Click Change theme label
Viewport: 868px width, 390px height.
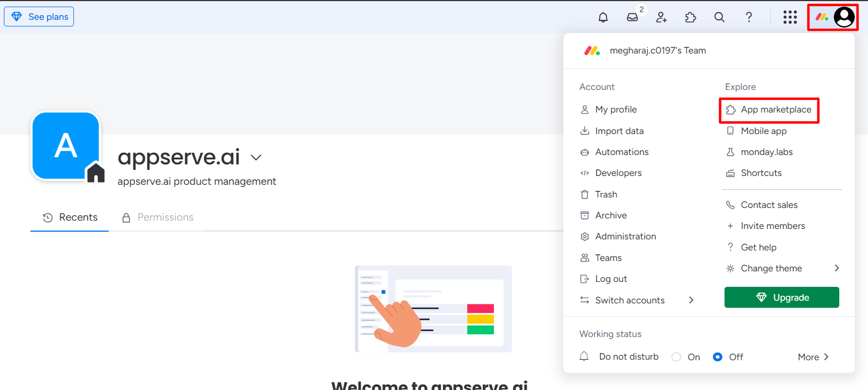tap(771, 269)
